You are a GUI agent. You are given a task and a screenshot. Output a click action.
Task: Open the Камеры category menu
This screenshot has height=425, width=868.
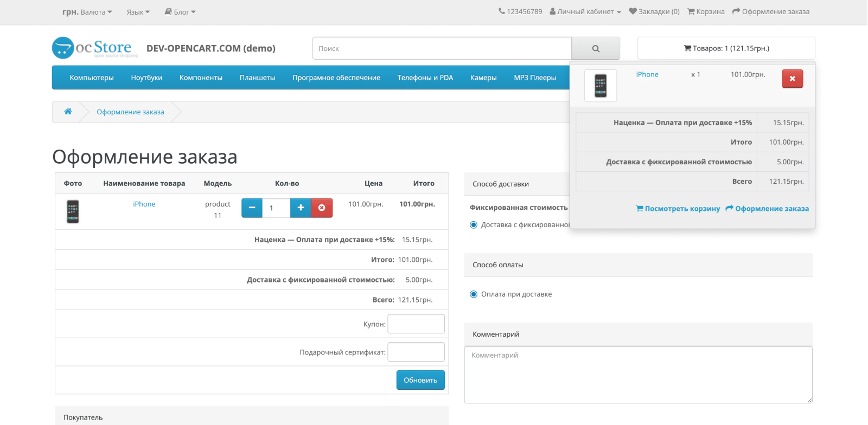(483, 78)
